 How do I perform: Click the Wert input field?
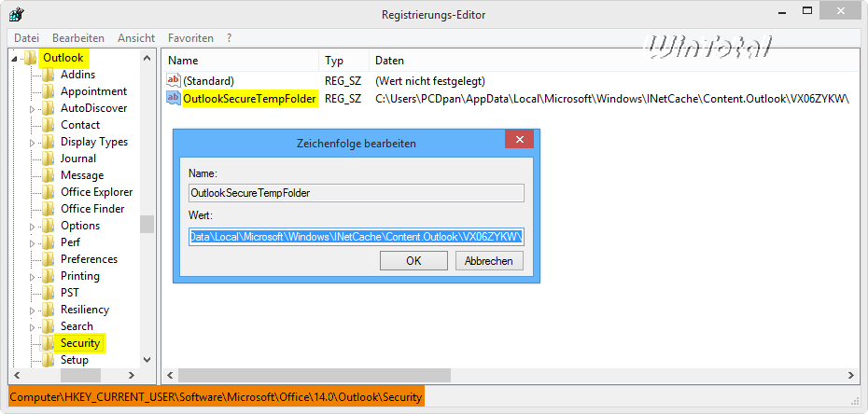coord(357,237)
